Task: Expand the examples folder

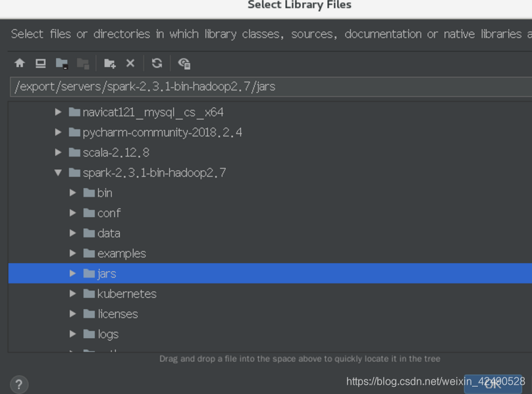Action: click(x=72, y=253)
